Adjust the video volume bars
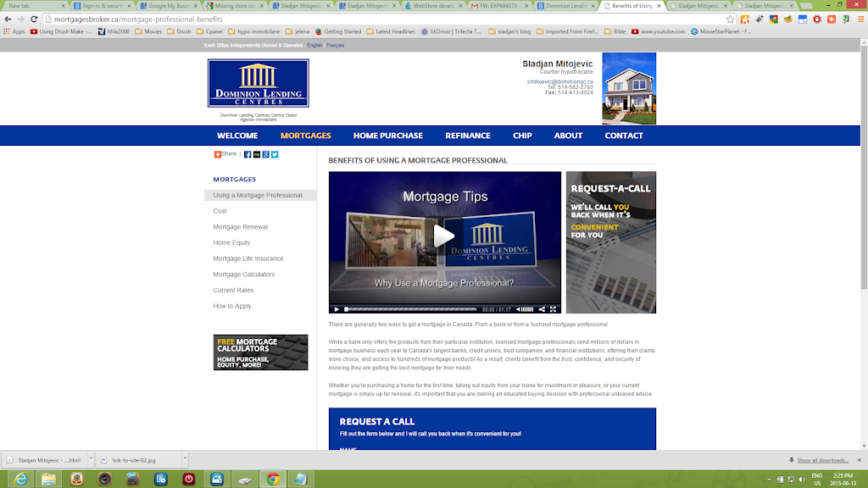 coord(527,309)
